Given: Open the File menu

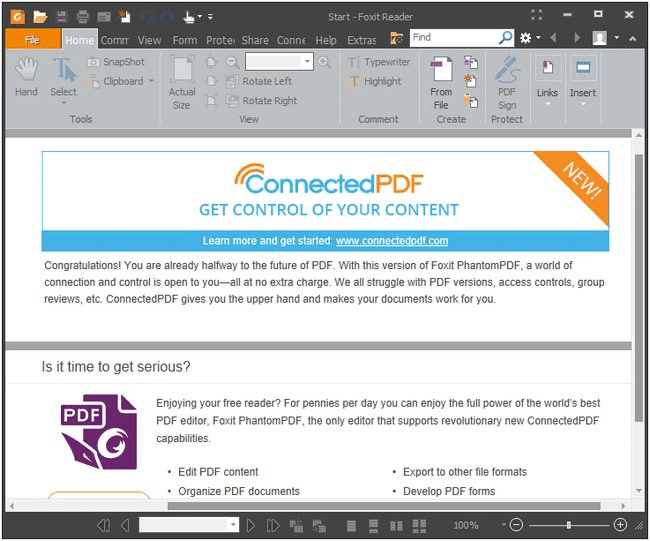Looking at the screenshot, I should [x=31, y=40].
